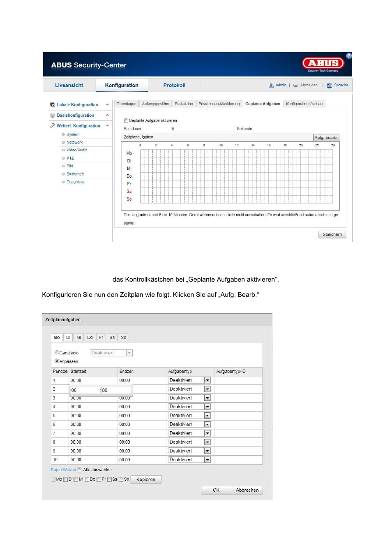Screen dimensions: 392x555
Task: Click the Speichern button
Action: [x=332, y=235]
